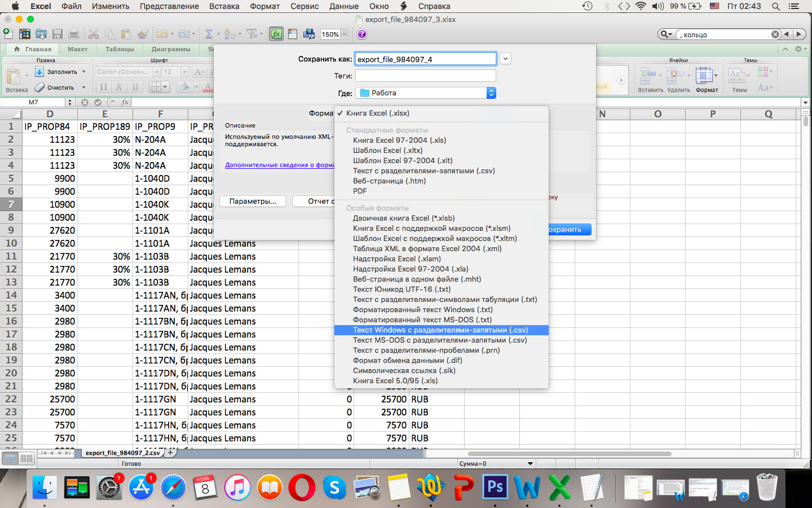Click the Filter funnel icon

tap(251, 34)
